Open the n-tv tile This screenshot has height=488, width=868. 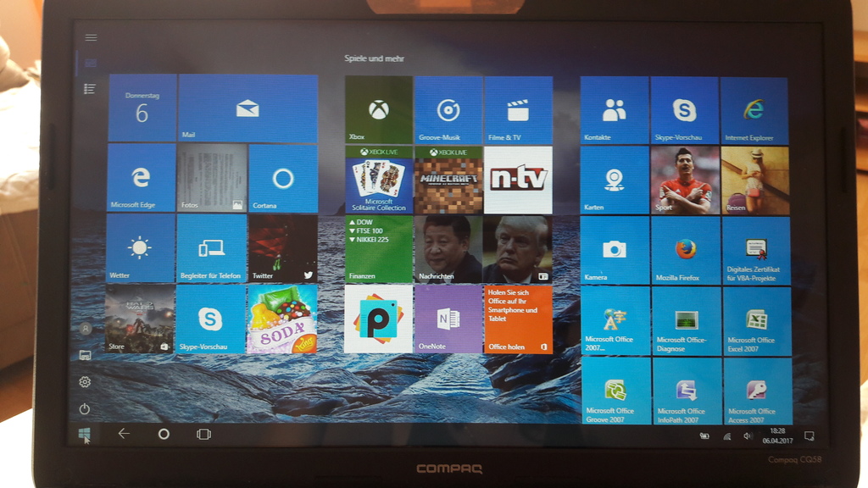coord(518,180)
